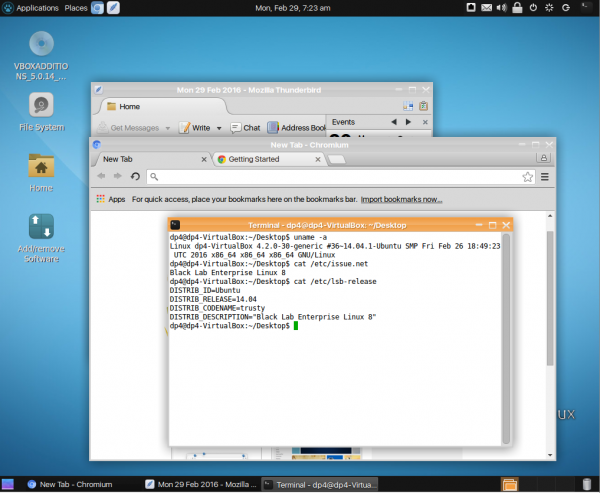The image size is (600, 493).
Task: Open Add/remove Software desktop icon
Action: click(x=41, y=238)
